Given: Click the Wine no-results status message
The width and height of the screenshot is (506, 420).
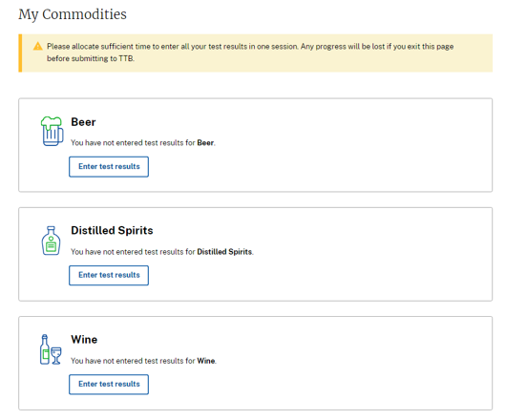Looking at the screenshot, I should (x=143, y=361).
